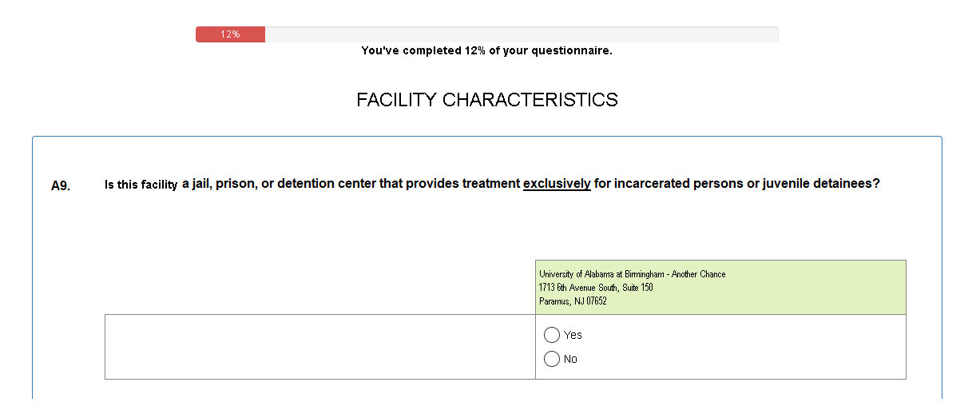Click the unfilled gray progress bar area
This screenshot has width=980, height=402.
point(519,34)
